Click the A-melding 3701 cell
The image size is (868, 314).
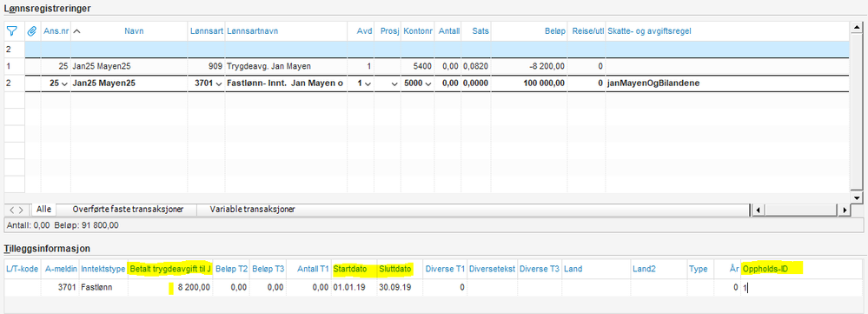[61, 287]
